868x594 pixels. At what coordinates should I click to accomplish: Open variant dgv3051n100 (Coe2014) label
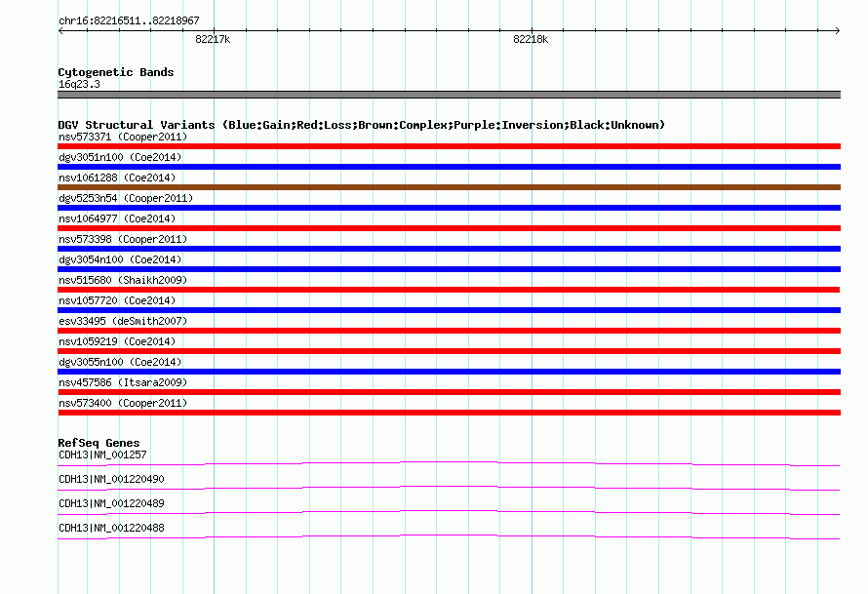120,157
